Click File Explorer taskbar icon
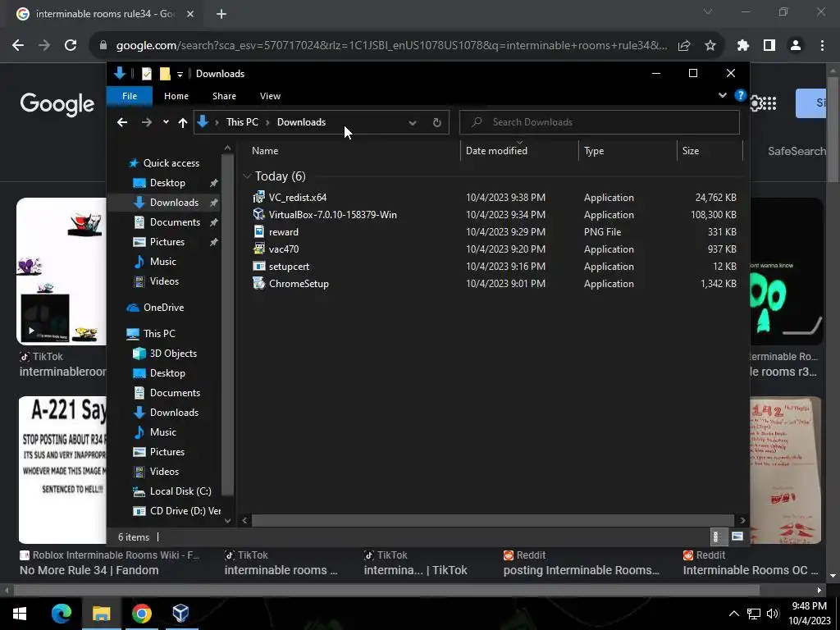Viewport: 840px width, 630px height. point(101,613)
